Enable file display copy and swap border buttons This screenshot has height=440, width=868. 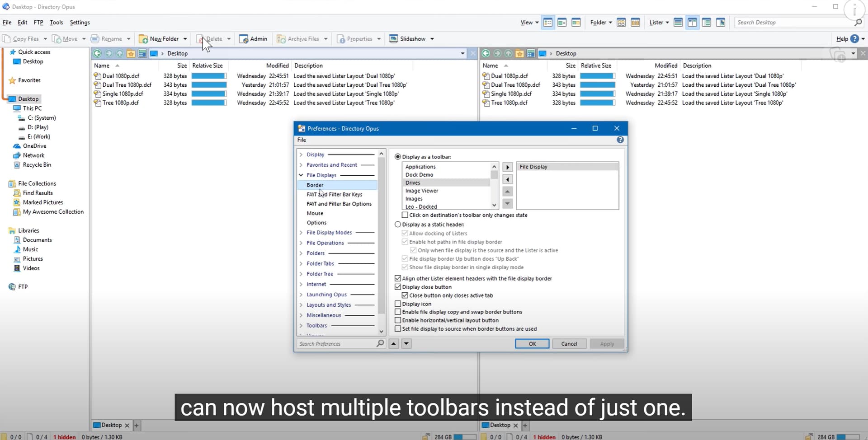(x=398, y=312)
